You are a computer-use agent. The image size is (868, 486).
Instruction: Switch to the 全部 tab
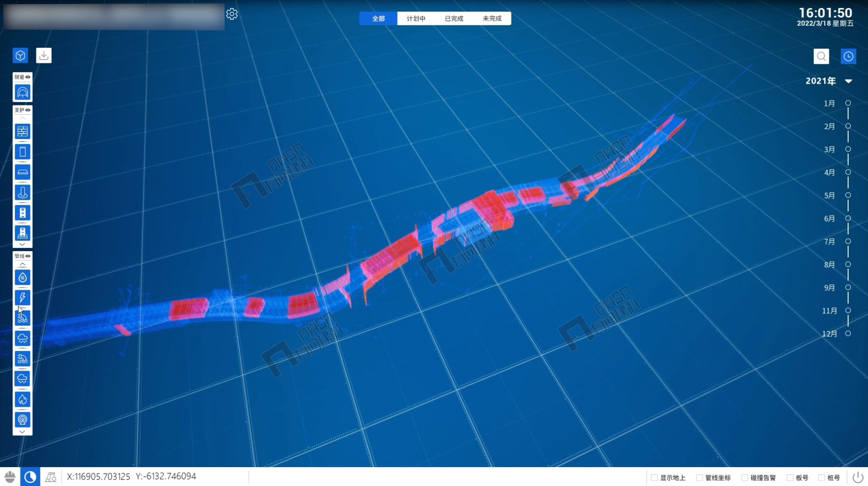point(378,18)
